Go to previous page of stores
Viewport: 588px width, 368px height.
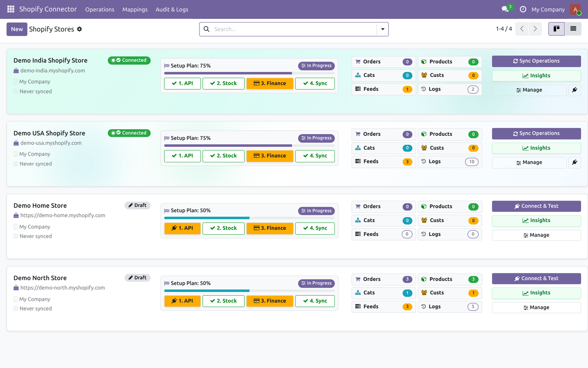pos(522,29)
